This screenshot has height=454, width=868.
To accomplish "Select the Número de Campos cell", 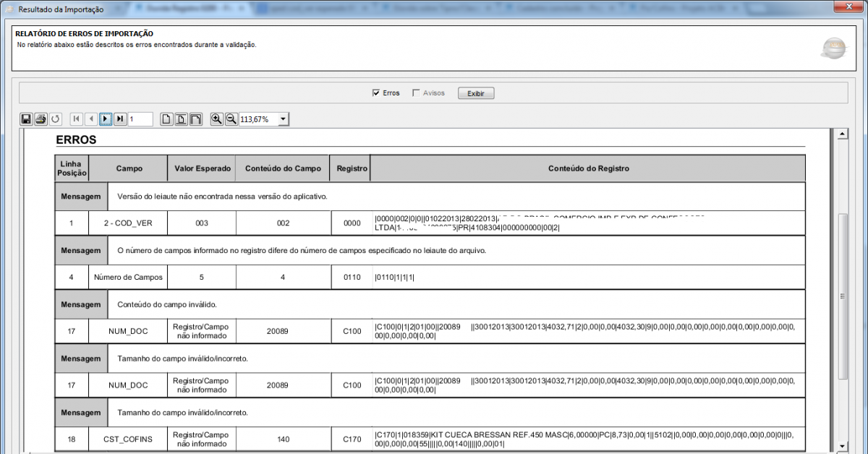I will point(129,277).
